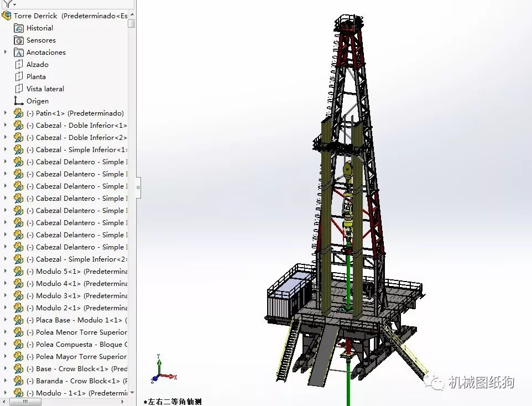
Task: Click the Modulo 4<1> part icon
Action: pos(18,284)
